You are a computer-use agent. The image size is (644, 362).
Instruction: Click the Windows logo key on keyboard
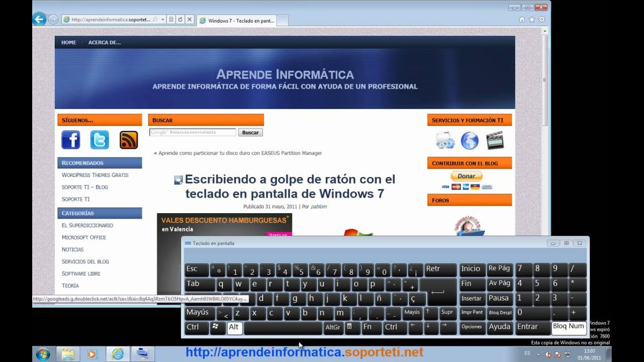[x=218, y=327]
